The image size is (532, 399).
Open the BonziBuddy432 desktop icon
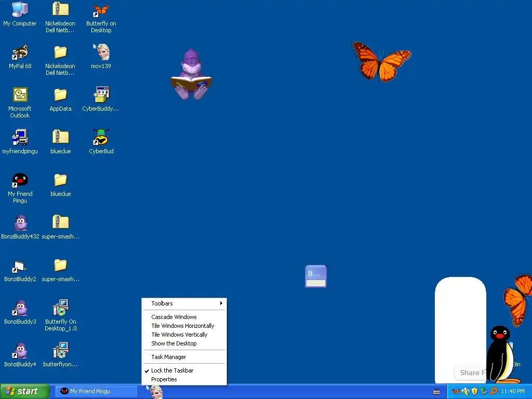tap(20, 227)
